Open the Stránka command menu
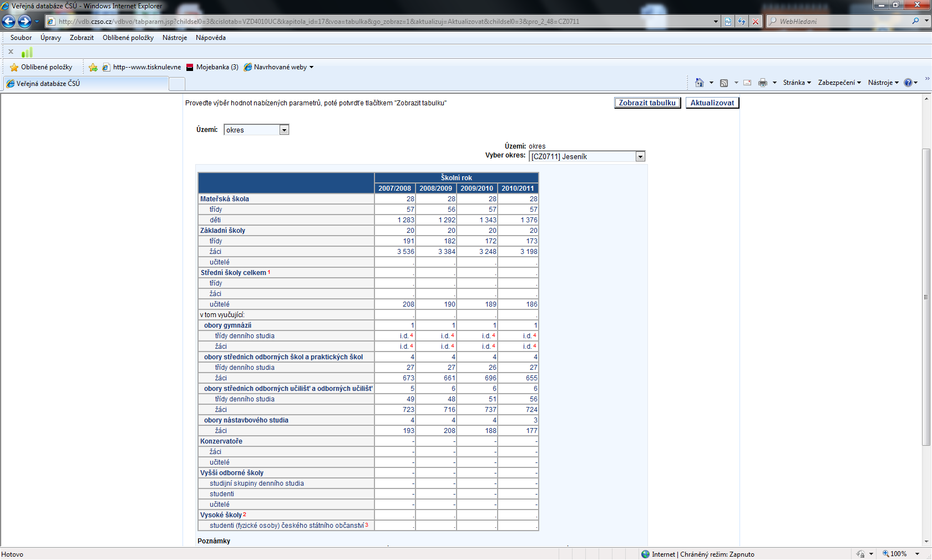The image size is (932, 560). 797,83
